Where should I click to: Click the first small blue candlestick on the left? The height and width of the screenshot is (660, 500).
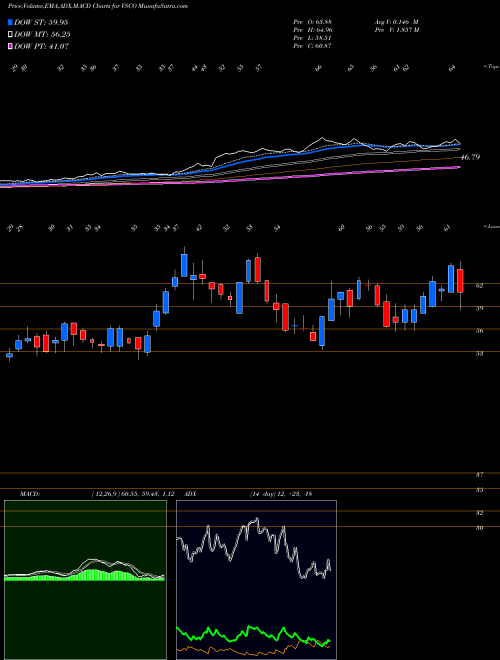9,355
